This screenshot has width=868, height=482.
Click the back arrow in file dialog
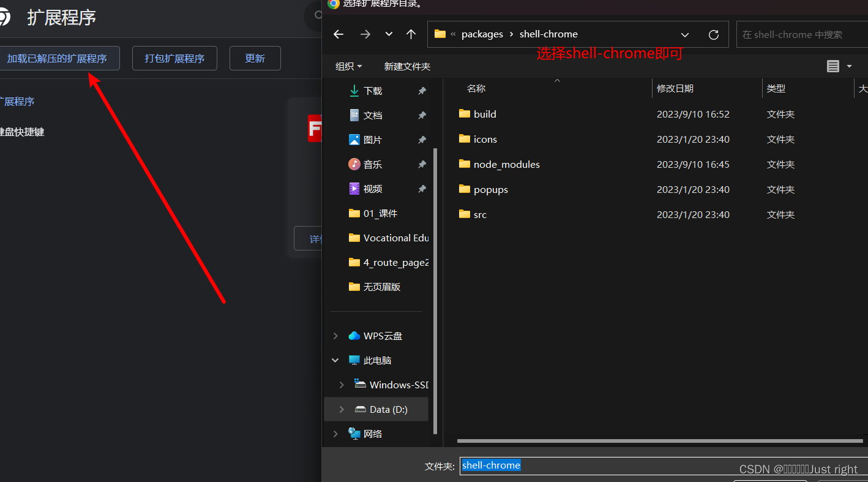tap(339, 34)
